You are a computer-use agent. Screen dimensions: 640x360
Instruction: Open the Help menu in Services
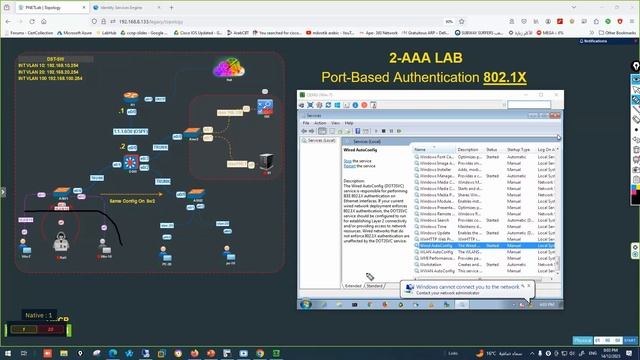(x=349, y=123)
